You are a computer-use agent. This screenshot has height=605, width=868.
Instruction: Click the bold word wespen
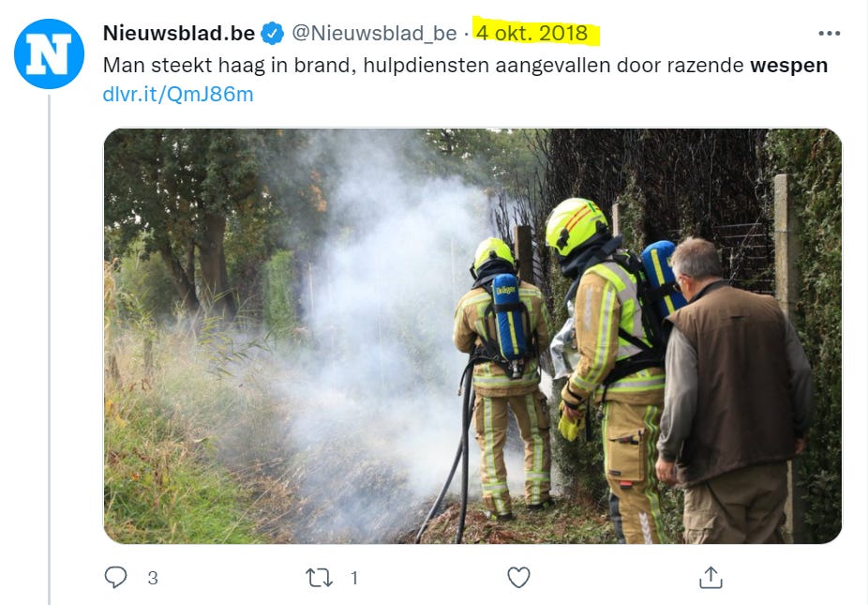[x=789, y=66]
